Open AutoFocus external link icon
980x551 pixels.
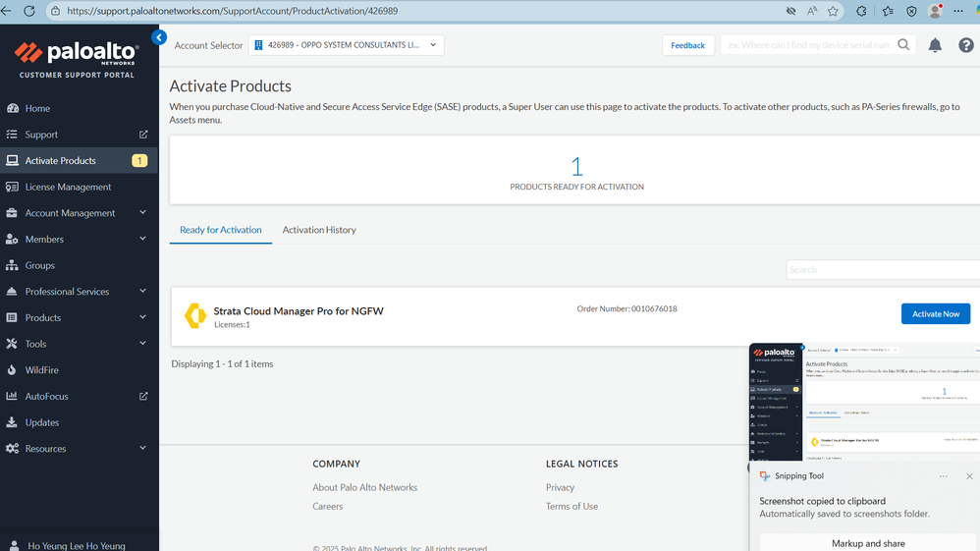tap(143, 396)
